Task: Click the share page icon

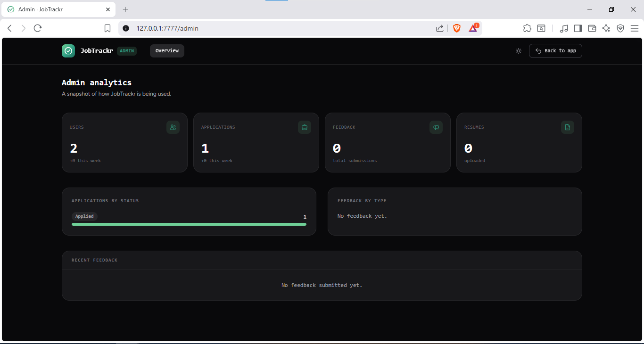Action: pos(440,28)
